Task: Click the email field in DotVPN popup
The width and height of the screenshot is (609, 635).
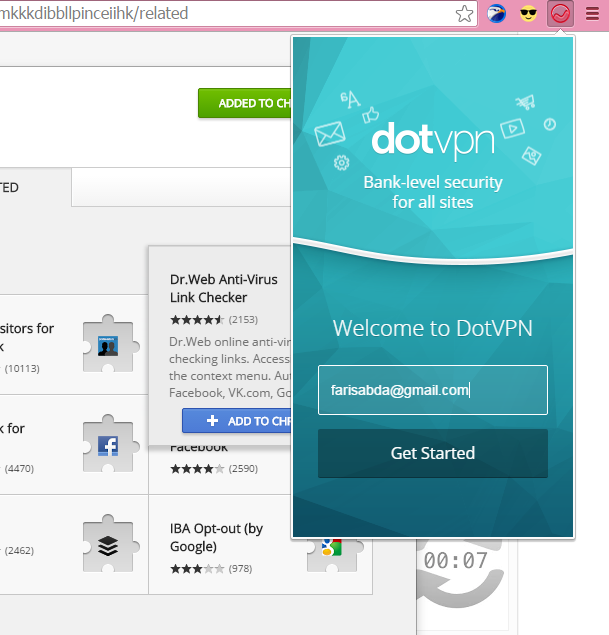Action: 433,390
